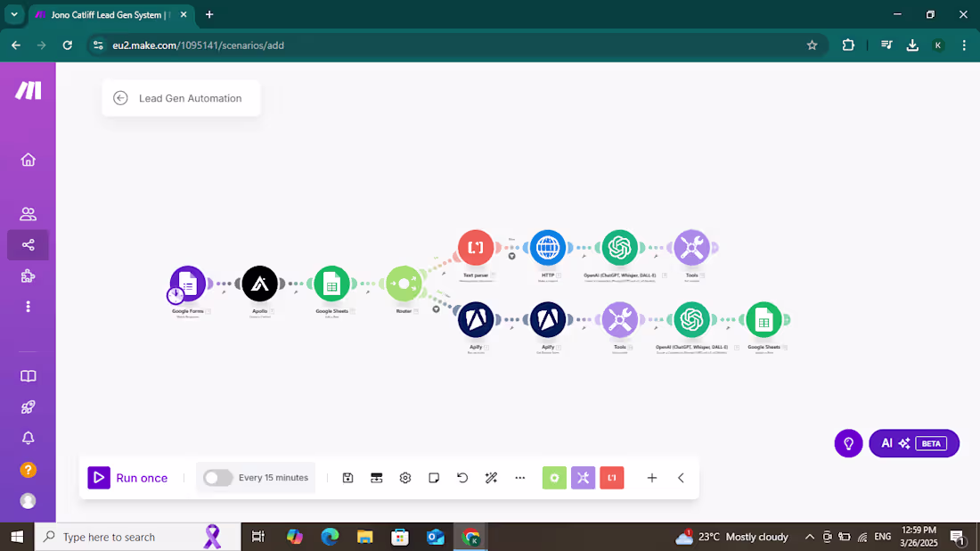
Task: Click the green Flow control favorite
Action: [x=554, y=478]
